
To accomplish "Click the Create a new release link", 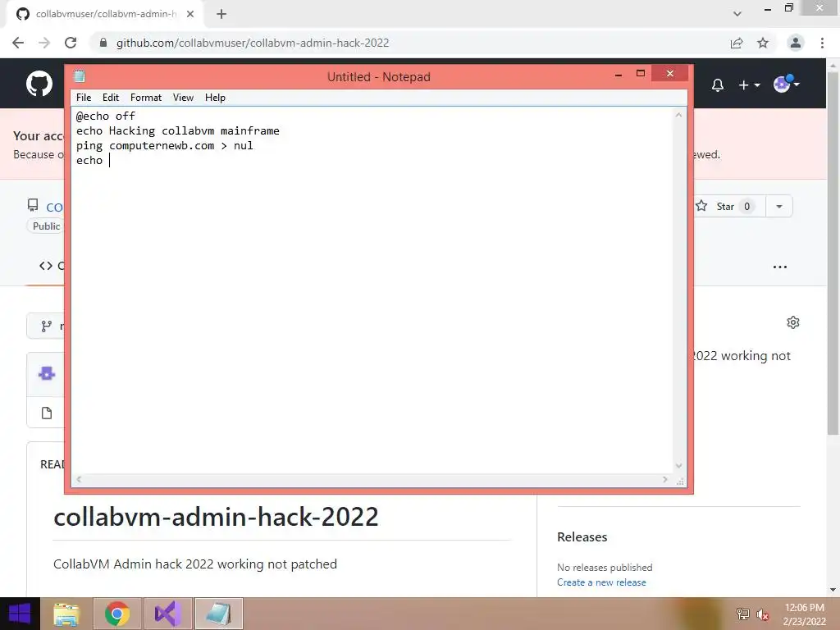I will click(601, 582).
